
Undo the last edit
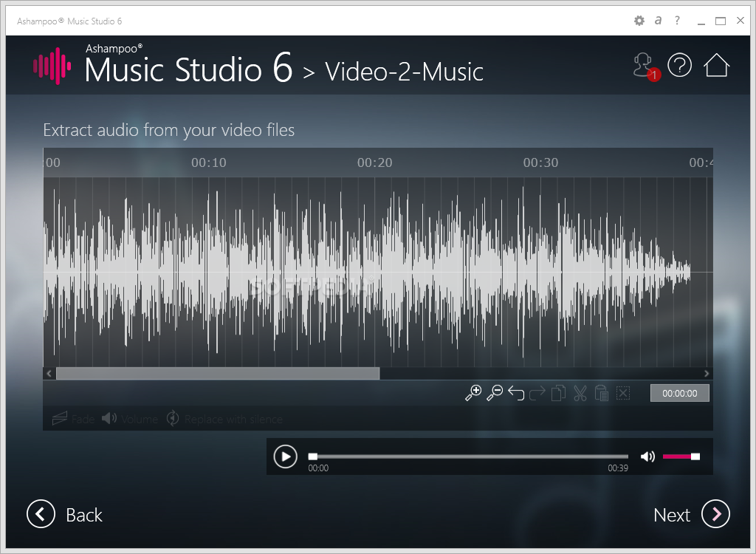(x=516, y=393)
